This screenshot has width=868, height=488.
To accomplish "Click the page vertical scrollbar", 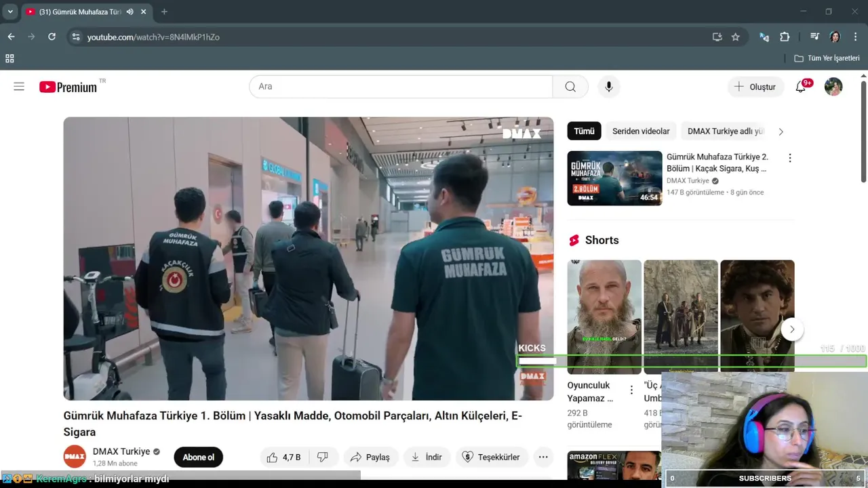I will [863, 132].
